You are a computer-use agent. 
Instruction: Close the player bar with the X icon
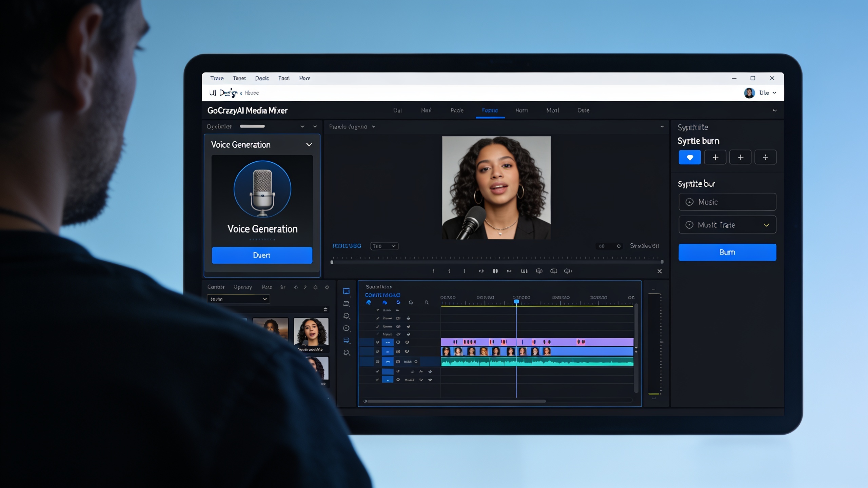[659, 271]
